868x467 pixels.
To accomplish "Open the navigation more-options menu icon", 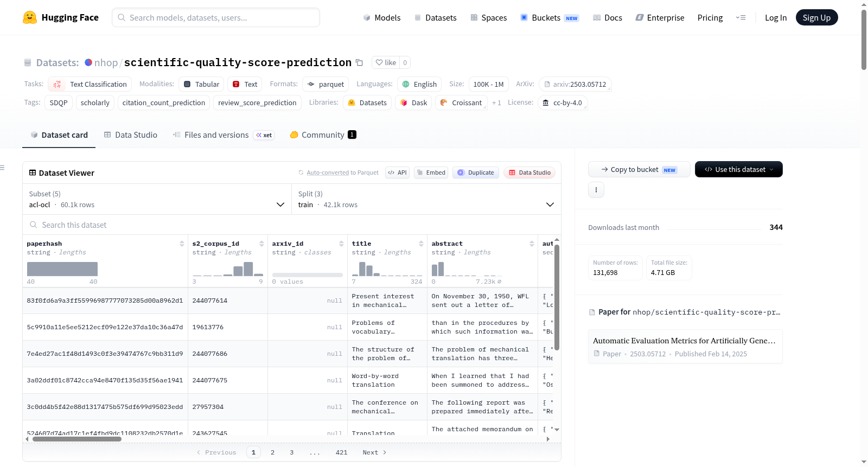I will point(741,17).
